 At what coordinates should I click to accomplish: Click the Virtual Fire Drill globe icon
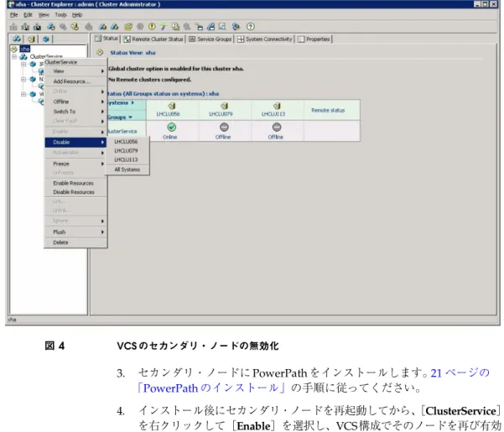click(236, 27)
